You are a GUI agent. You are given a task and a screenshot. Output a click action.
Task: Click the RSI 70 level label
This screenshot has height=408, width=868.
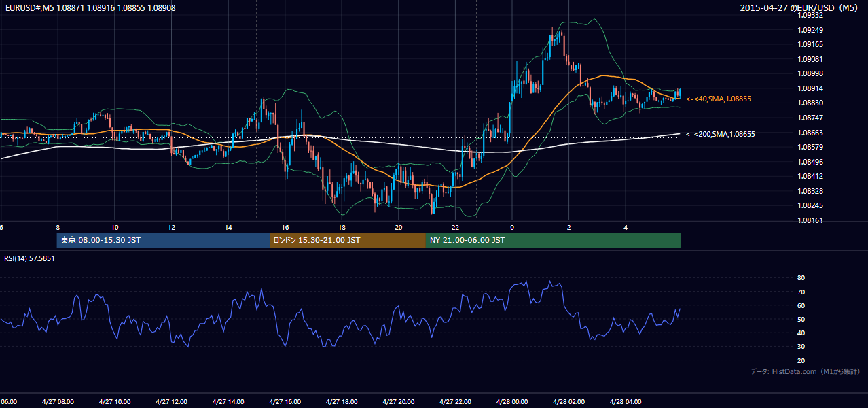[801, 292]
